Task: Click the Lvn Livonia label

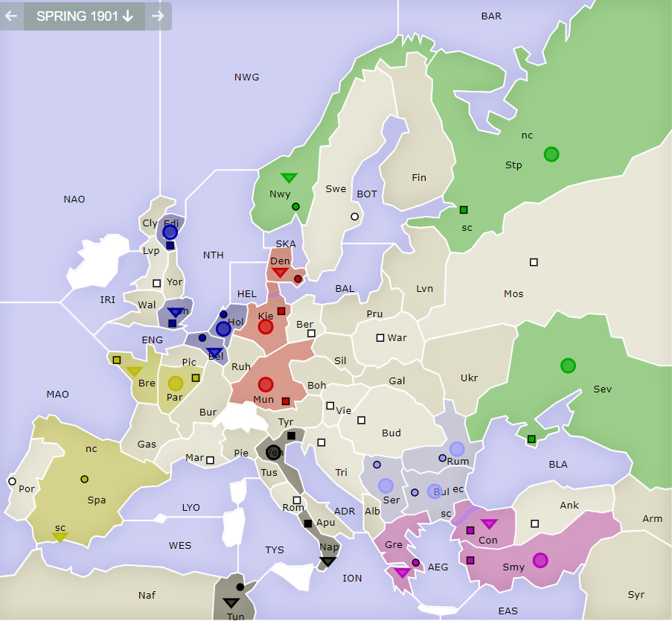Action: point(425,289)
